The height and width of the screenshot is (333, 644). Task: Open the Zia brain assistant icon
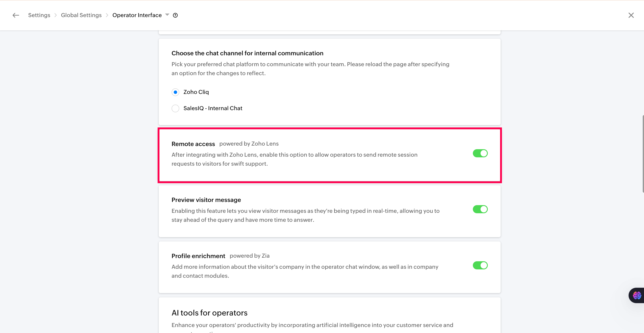[637, 295]
